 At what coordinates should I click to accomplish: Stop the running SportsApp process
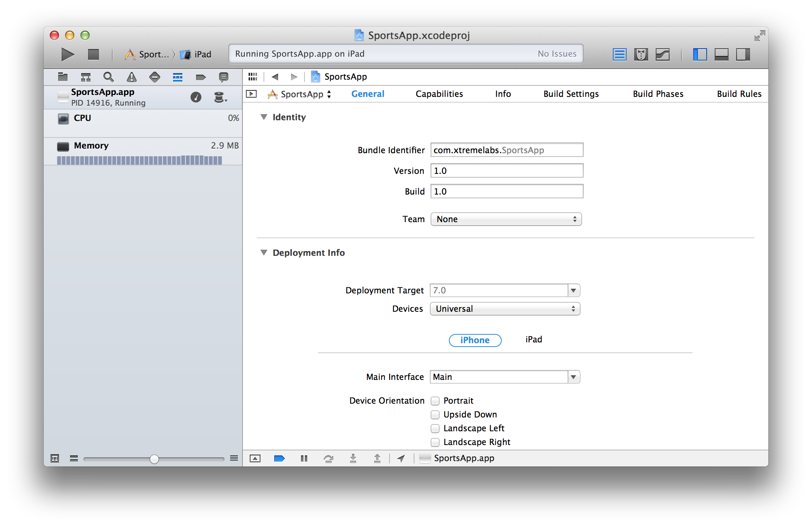point(93,54)
